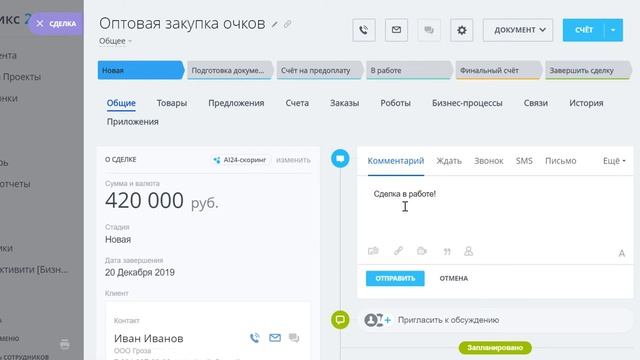
Task: Open the История tab
Action: 586,103
